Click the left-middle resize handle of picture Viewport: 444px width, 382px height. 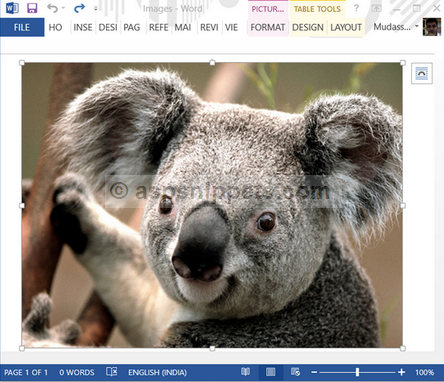(x=22, y=206)
